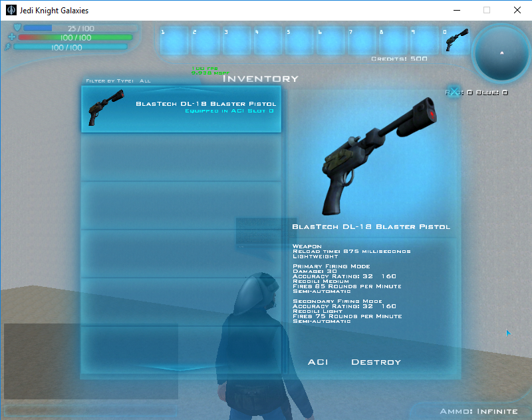Image resolution: width=532 pixels, height=420 pixels.
Task: Click the cyan stamina bar showing 100/100
Action: pos(70,47)
